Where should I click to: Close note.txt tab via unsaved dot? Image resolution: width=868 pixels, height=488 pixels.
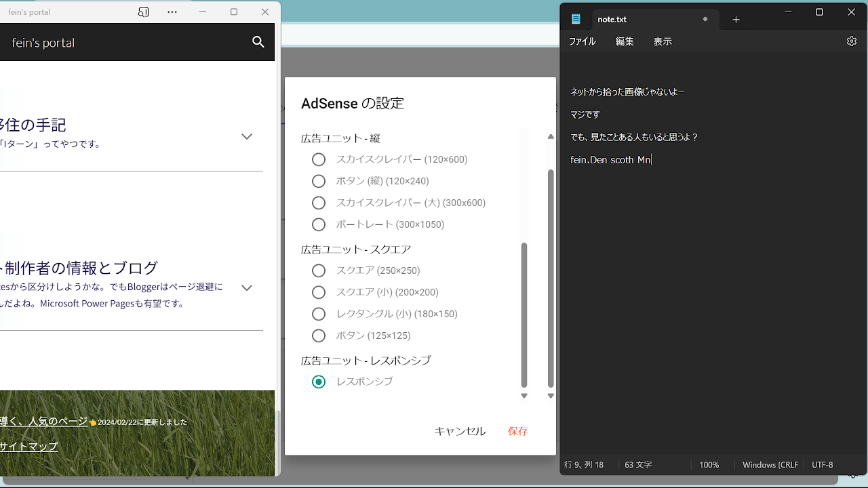[705, 19]
